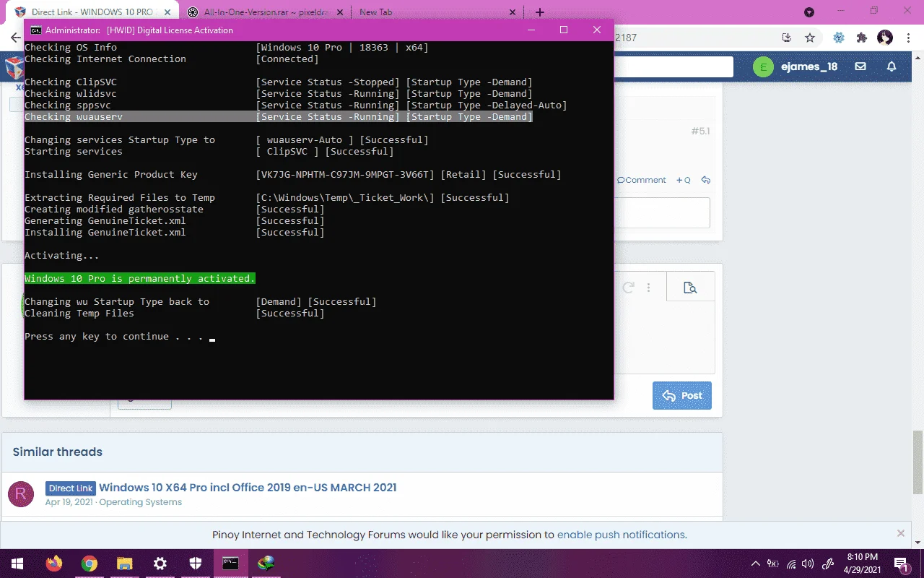The height and width of the screenshot is (578, 924).
Task: Click the 'Similar threads' heading
Action: click(x=58, y=452)
